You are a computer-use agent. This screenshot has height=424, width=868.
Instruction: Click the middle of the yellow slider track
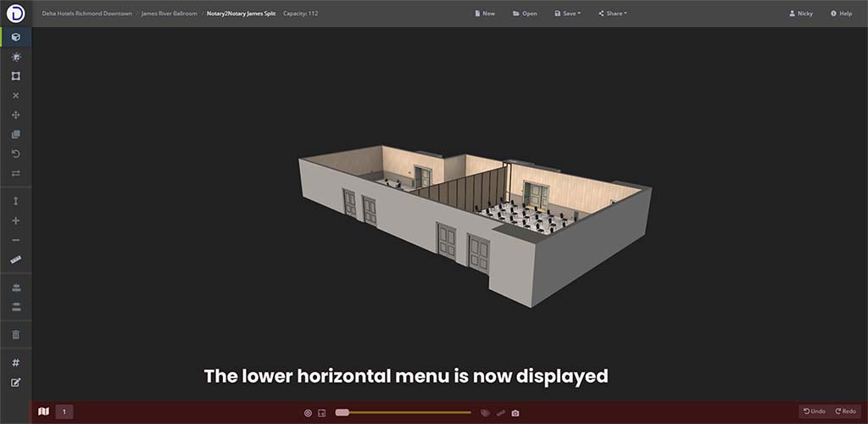[403, 412]
